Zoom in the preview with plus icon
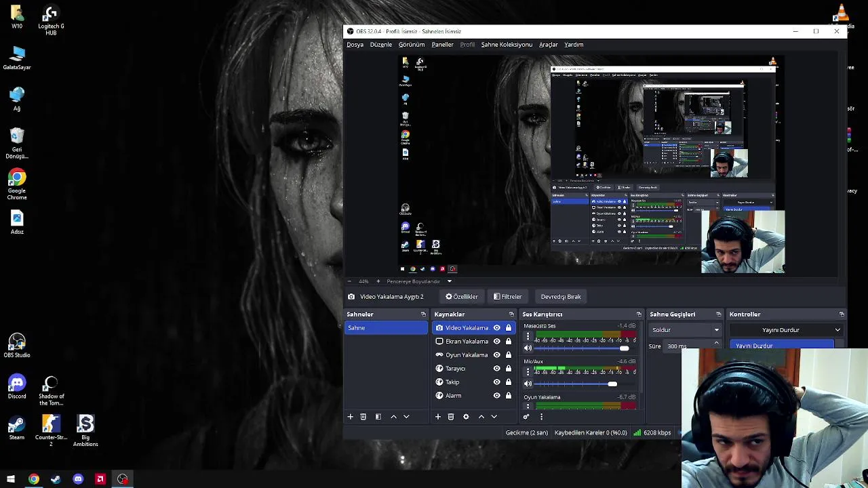868x488 pixels. coord(378,281)
